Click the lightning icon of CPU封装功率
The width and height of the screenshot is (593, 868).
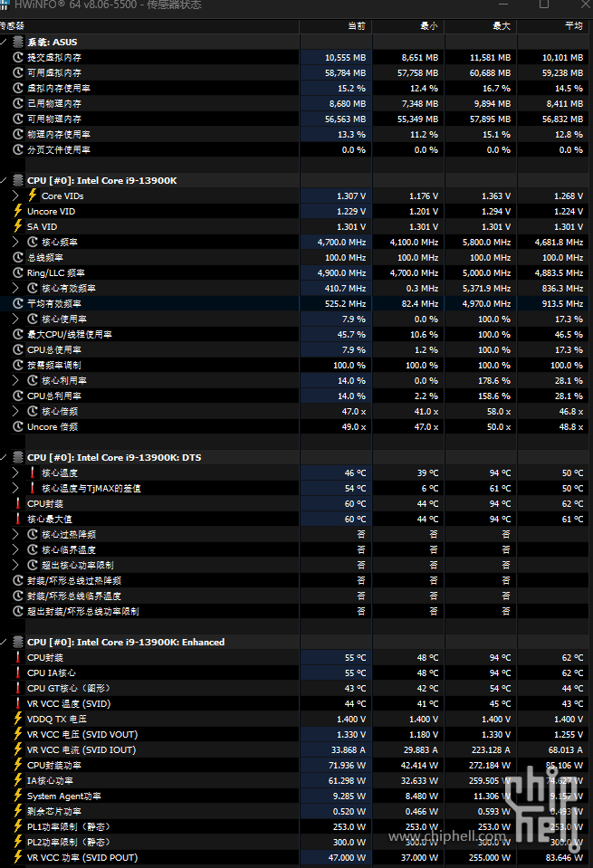[18, 765]
